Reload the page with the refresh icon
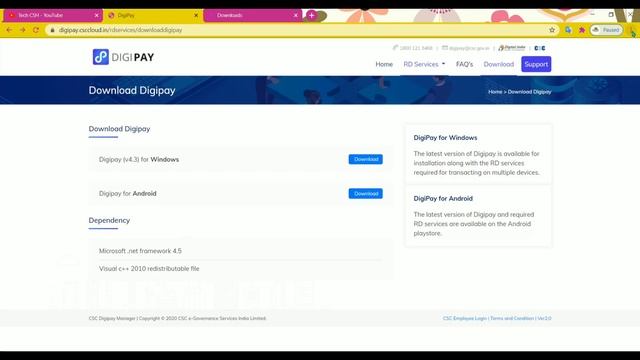The width and height of the screenshot is (640, 360). click(36, 30)
